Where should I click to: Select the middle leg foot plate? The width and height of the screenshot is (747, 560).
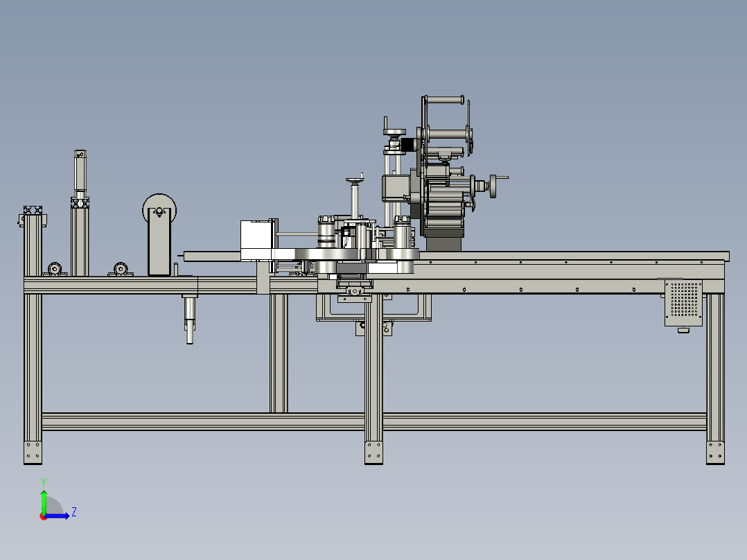pos(373,453)
